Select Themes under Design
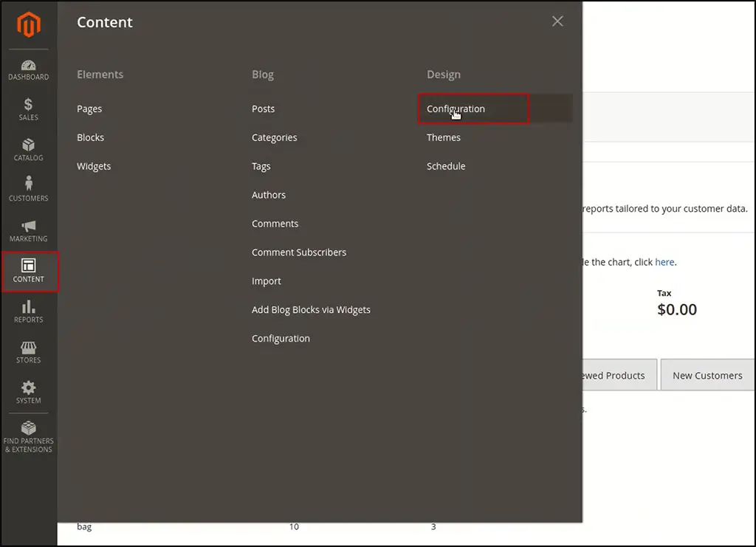The width and height of the screenshot is (756, 547). [x=443, y=137]
